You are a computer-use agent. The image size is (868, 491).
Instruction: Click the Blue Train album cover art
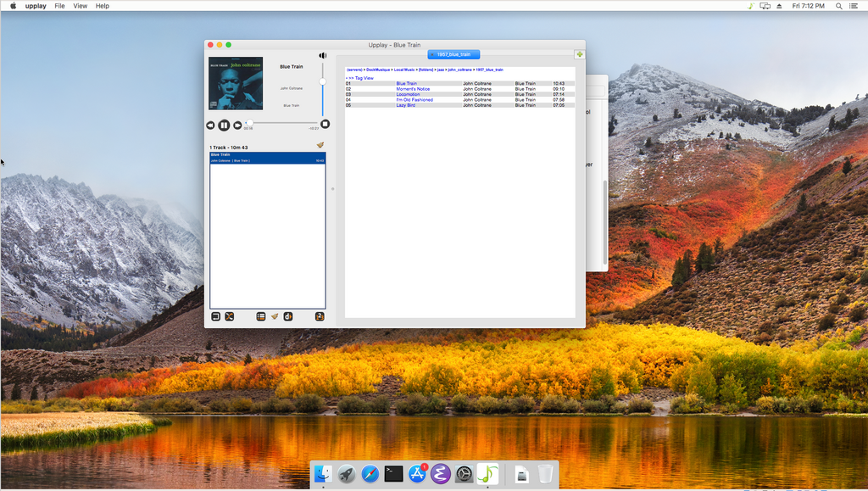coord(236,83)
